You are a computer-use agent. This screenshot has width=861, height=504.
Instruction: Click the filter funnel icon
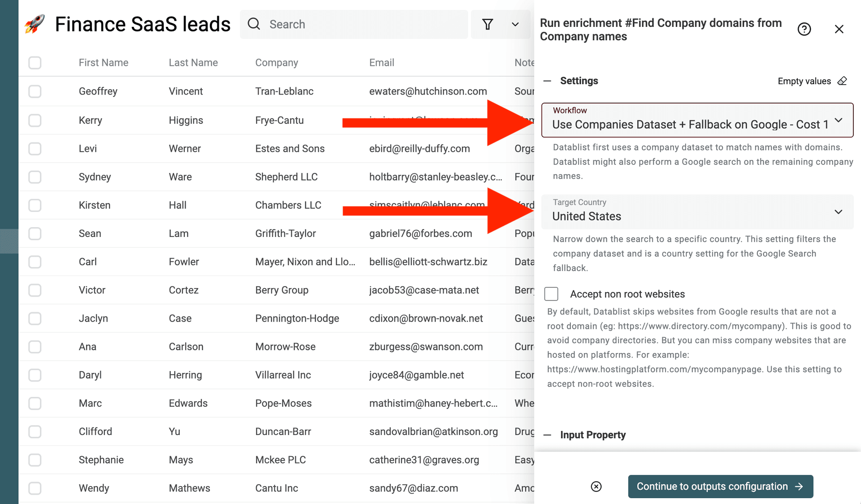[x=488, y=24]
